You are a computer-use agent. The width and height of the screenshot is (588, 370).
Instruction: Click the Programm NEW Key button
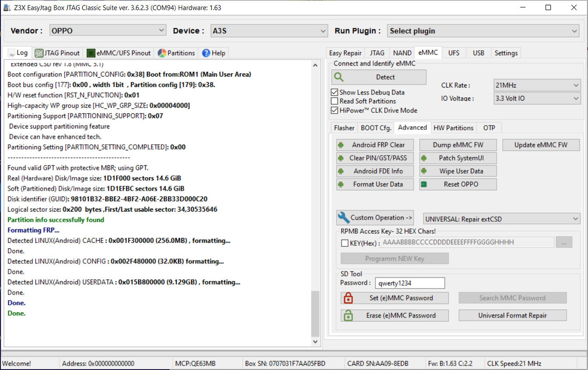395,259
